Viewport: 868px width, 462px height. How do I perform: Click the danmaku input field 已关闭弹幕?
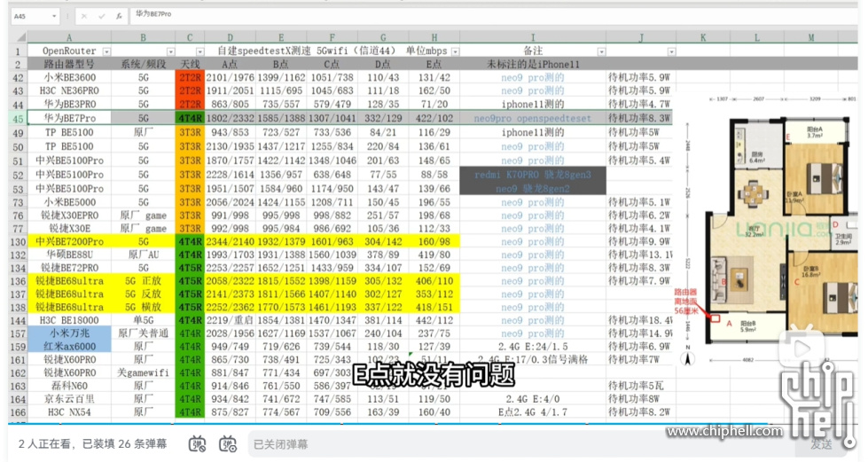click(520, 444)
